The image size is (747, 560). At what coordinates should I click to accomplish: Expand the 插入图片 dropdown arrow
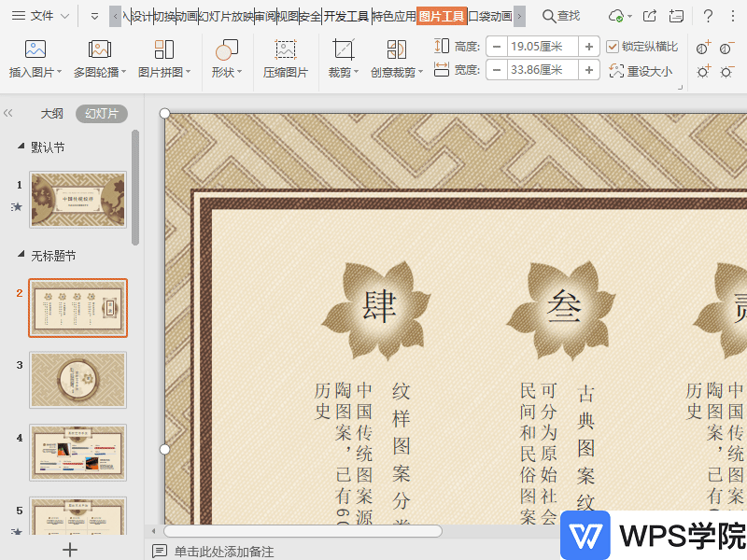(x=60, y=73)
